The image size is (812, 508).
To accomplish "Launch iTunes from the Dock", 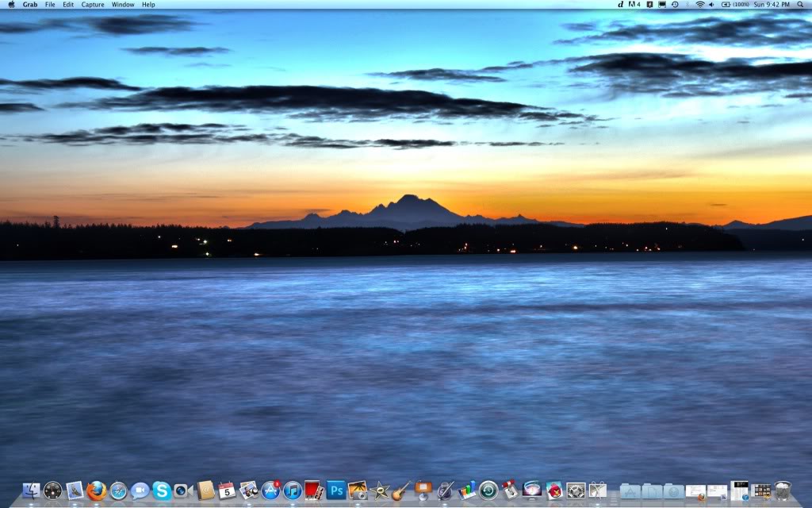I will pyautogui.click(x=292, y=490).
